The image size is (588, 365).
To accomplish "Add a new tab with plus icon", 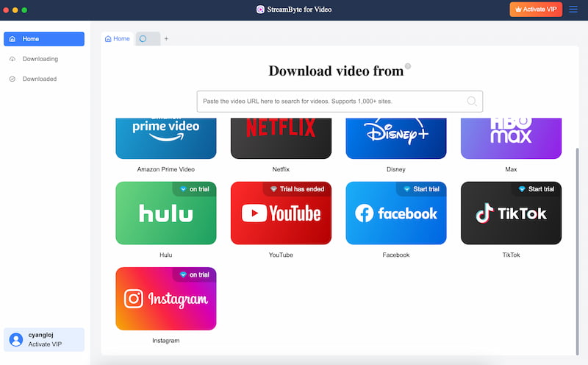I will 166,39.
